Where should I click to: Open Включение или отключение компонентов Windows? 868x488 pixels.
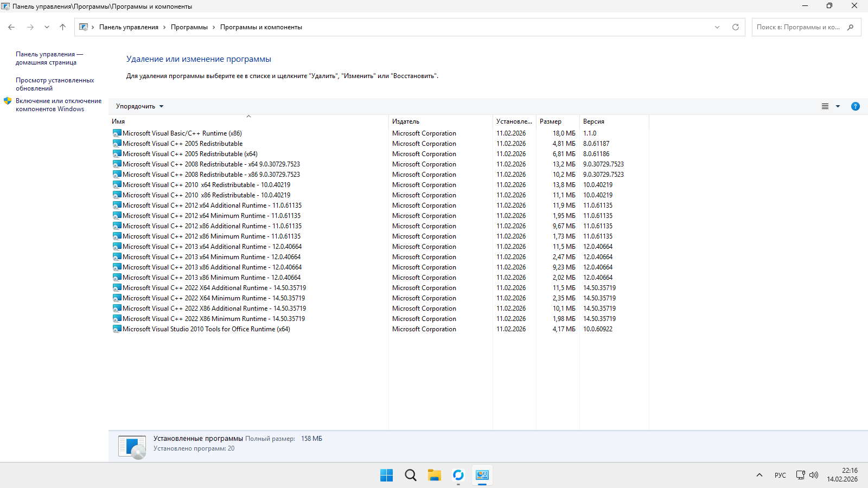[58, 105]
